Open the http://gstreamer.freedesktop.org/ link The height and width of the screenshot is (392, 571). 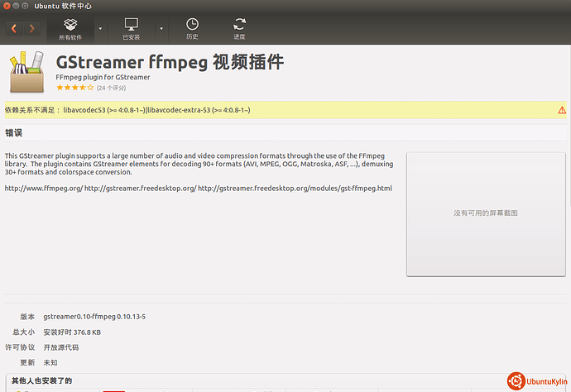click(x=141, y=189)
